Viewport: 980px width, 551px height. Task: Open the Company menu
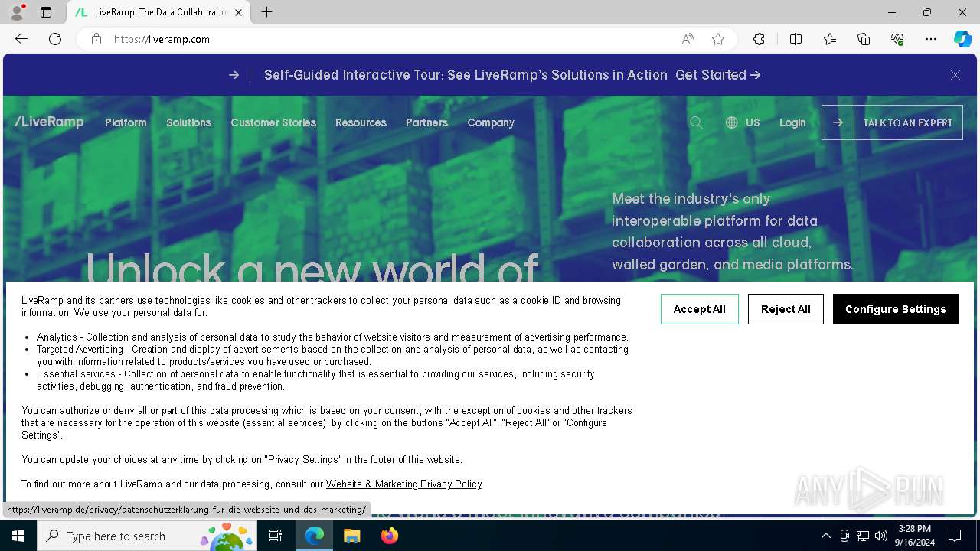pos(491,122)
